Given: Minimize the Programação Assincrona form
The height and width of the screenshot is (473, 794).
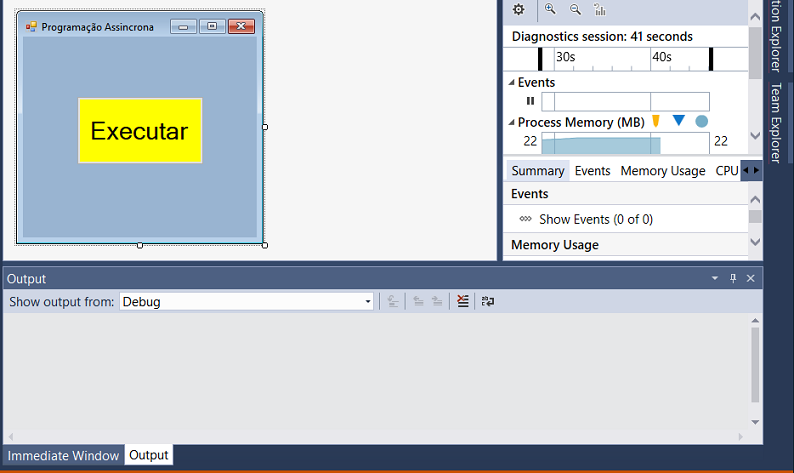Looking at the screenshot, I should pyautogui.click(x=183, y=26).
